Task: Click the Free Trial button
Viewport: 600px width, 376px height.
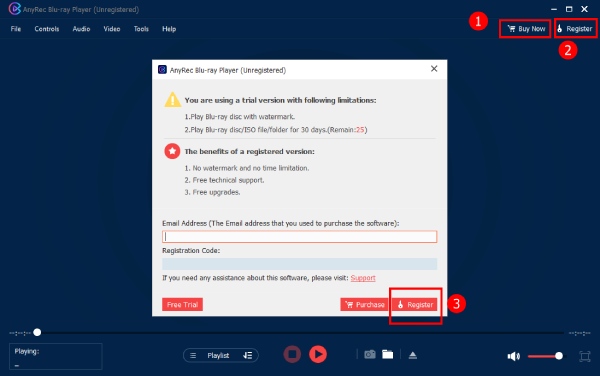Action: click(x=182, y=305)
